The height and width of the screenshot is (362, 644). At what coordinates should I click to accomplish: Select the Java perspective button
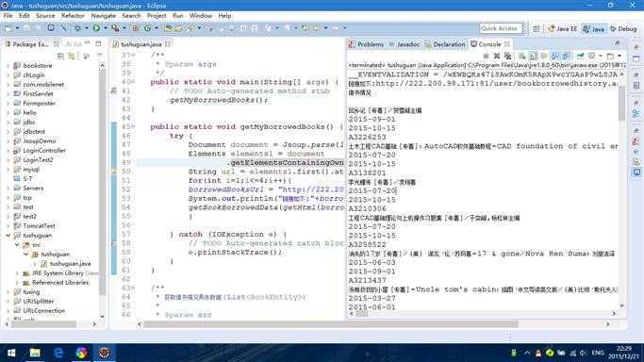594,28
